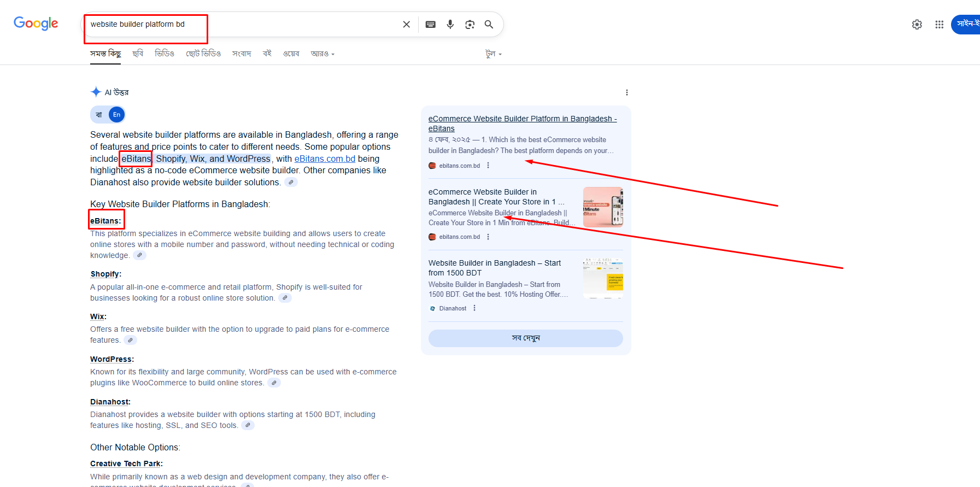This screenshot has width=980, height=487.
Task: Switch AI answer language to English
Action: tap(116, 115)
